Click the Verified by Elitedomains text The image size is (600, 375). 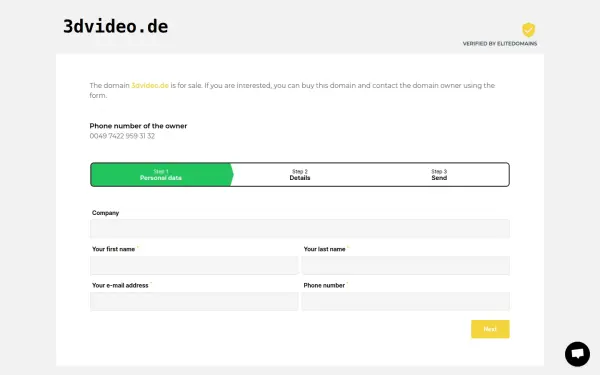point(500,44)
